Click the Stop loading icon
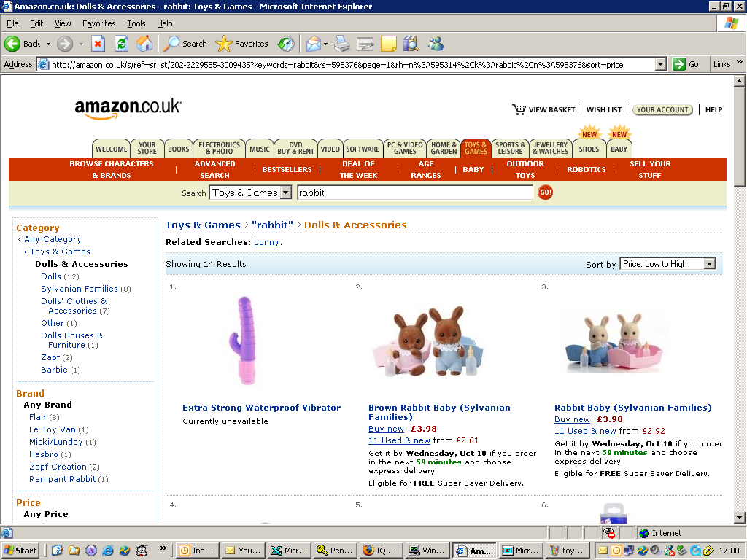 98,44
